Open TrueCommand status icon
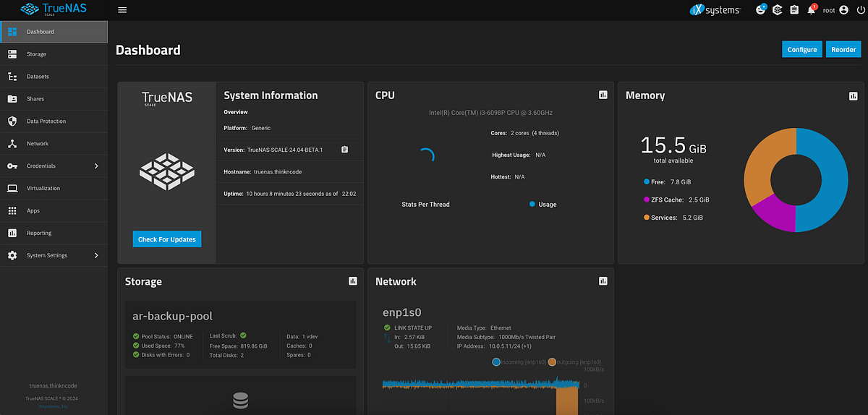The height and width of the screenshot is (415, 868). (x=778, y=10)
